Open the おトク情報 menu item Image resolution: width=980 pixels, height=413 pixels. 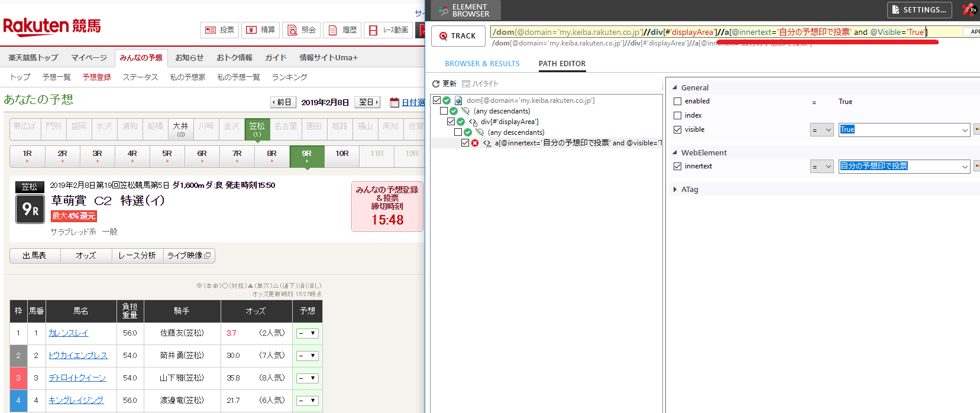234,58
